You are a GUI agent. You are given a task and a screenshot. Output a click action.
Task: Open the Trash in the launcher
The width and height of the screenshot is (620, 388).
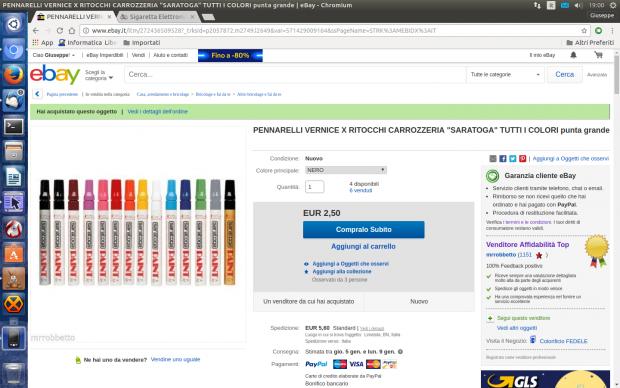[x=13, y=373]
